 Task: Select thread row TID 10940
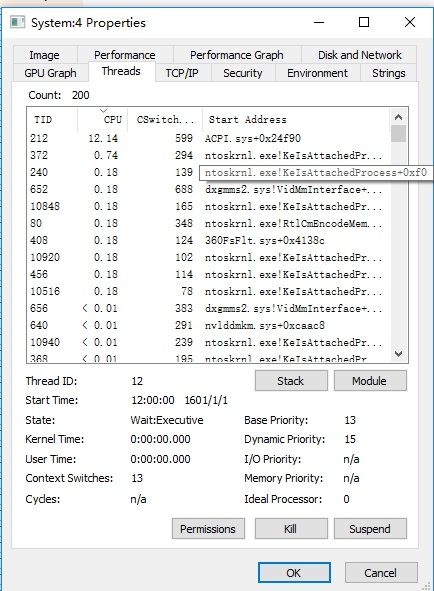click(x=208, y=342)
